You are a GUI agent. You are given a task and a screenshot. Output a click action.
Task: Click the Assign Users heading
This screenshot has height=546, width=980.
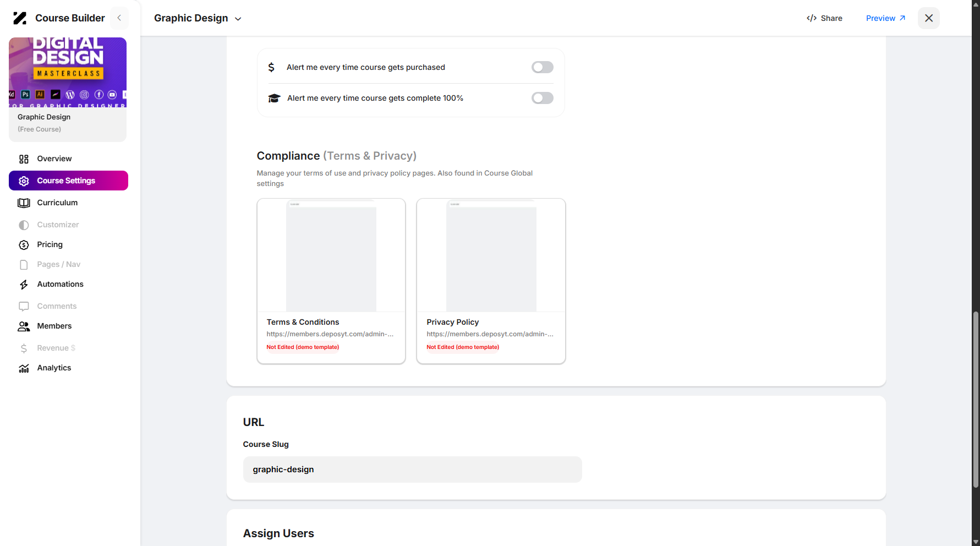tap(278, 533)
